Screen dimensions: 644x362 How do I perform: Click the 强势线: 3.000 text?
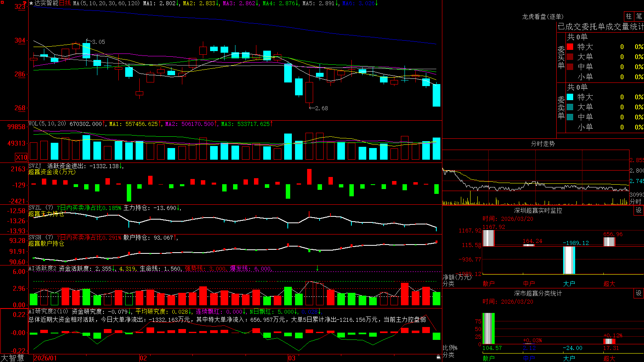(x=206, y=269)
